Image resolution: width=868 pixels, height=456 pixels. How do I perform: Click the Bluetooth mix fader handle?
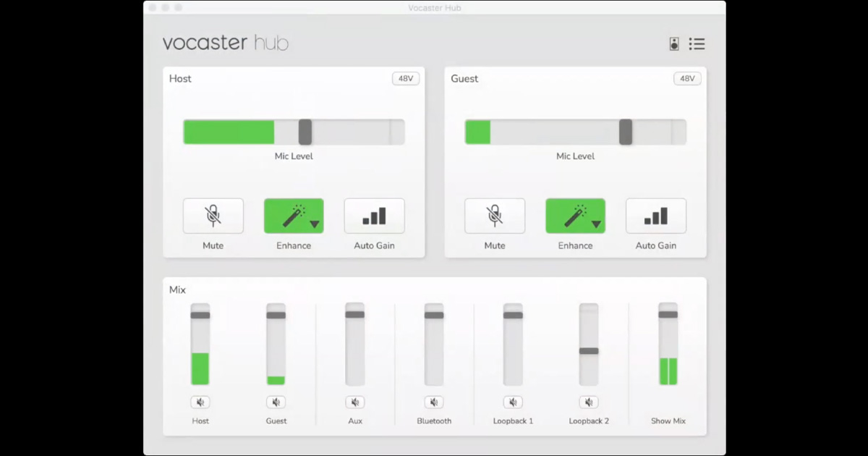point(434,315)
